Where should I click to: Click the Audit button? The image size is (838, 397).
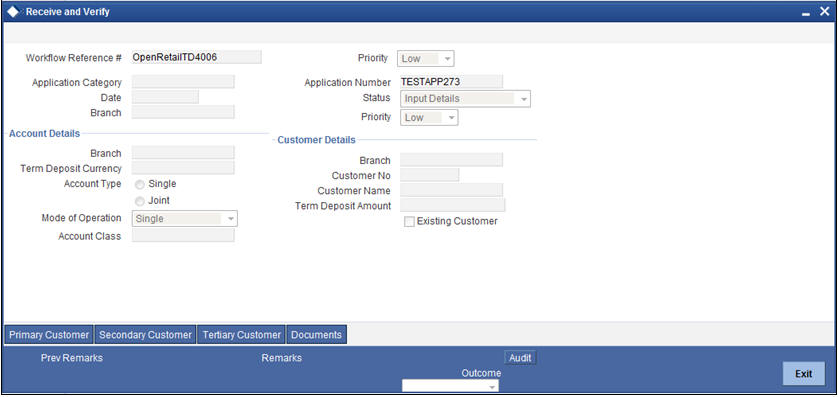coord(520,358)
